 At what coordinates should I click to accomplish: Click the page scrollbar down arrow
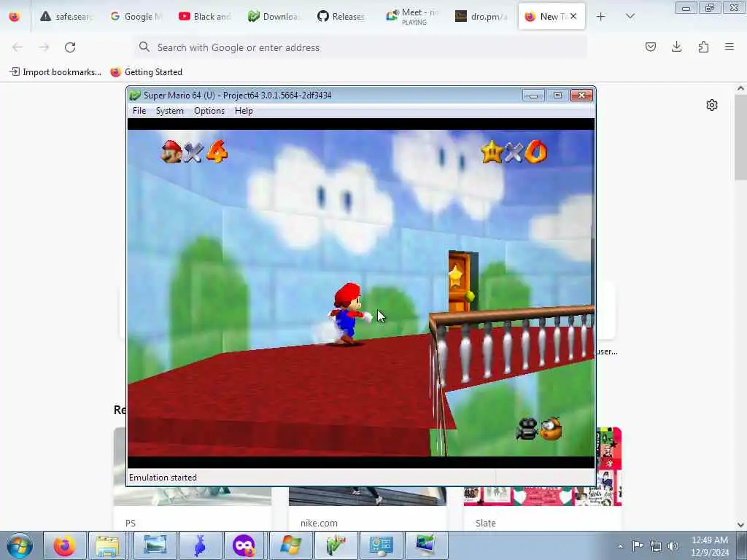[x=740, y=525]
